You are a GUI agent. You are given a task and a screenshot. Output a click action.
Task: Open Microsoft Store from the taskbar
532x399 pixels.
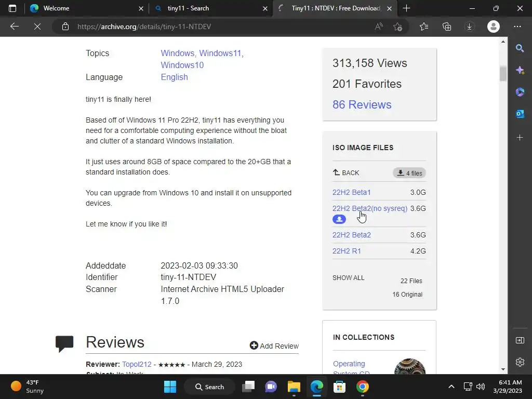click(339, 387)
